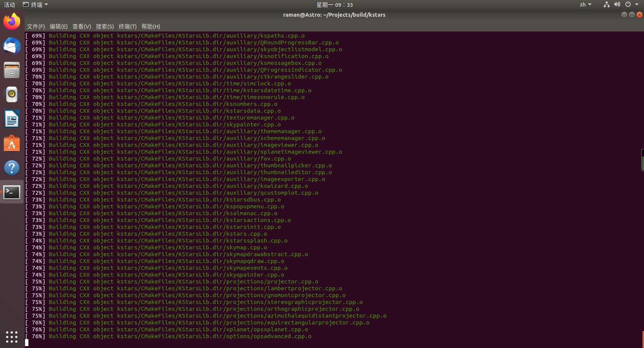Click line with skyobjectlistmodel.cpp.o
This screenshot has width=644, height=348.
[x=184, y=49]
